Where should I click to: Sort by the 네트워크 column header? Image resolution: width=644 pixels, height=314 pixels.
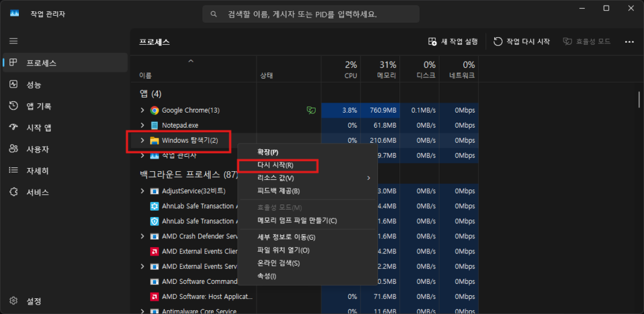pyautogui.click(x=458, y=69)
